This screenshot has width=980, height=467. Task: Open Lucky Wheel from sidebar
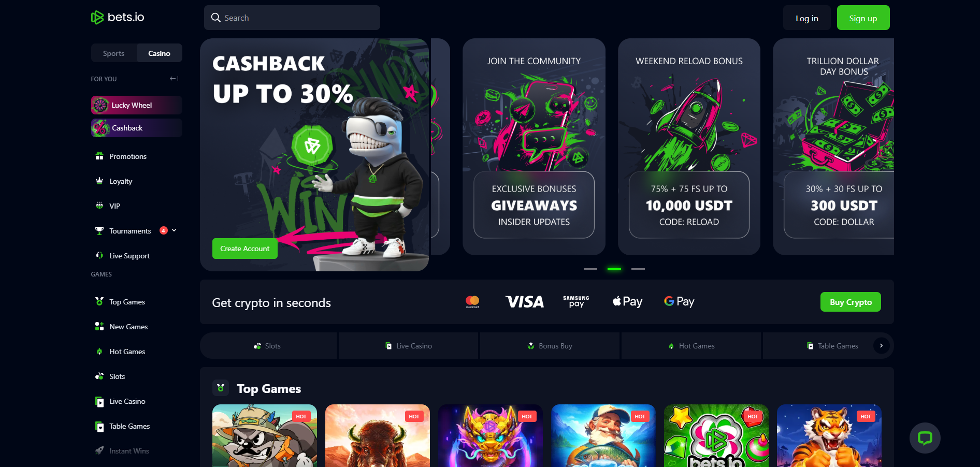click(x=137, y=105)
